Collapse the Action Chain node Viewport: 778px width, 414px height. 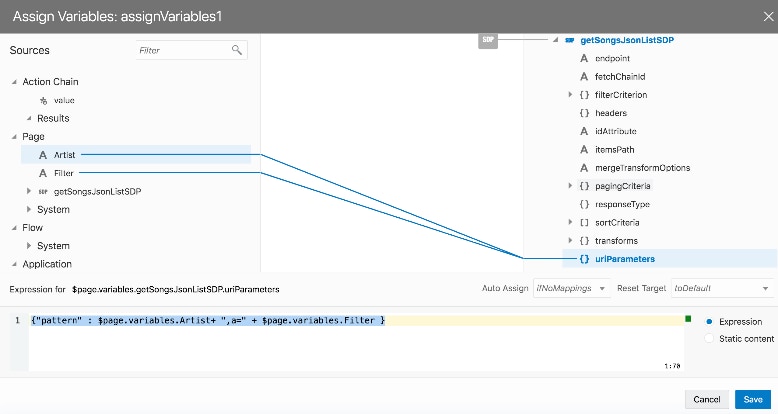(x=14, y=82)
